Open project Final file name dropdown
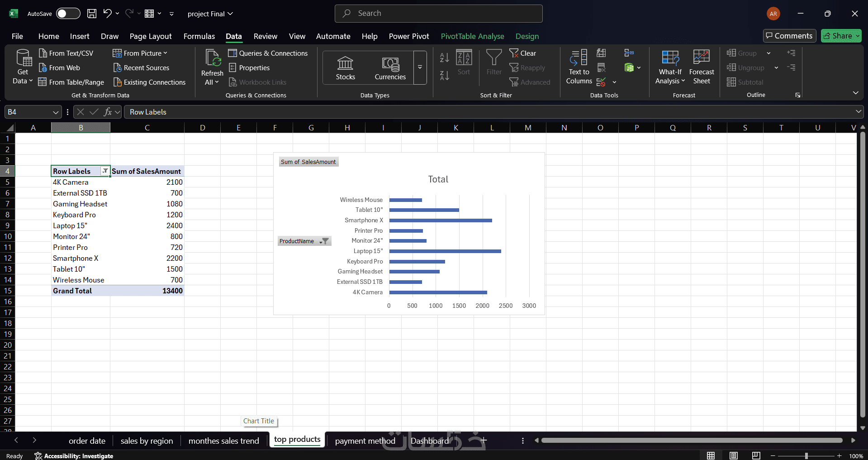Viewport: 868px width, 460px height. tap(210, 14)
